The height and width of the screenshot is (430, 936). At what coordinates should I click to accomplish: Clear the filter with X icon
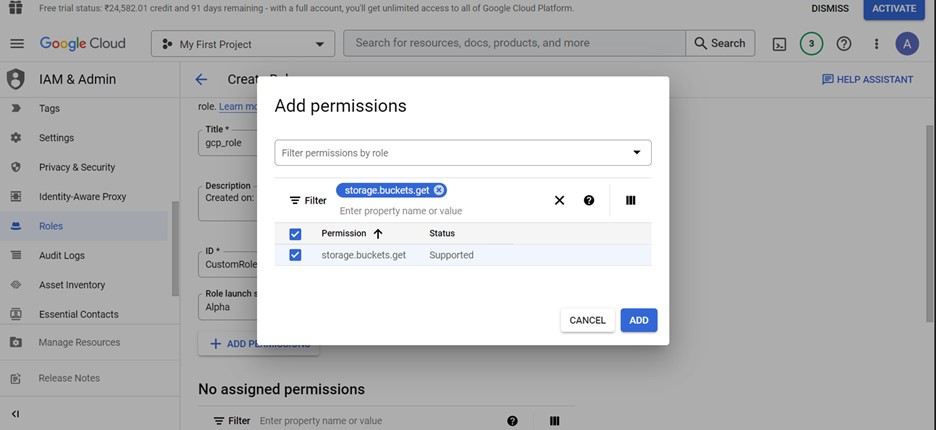tap(559, 200)
